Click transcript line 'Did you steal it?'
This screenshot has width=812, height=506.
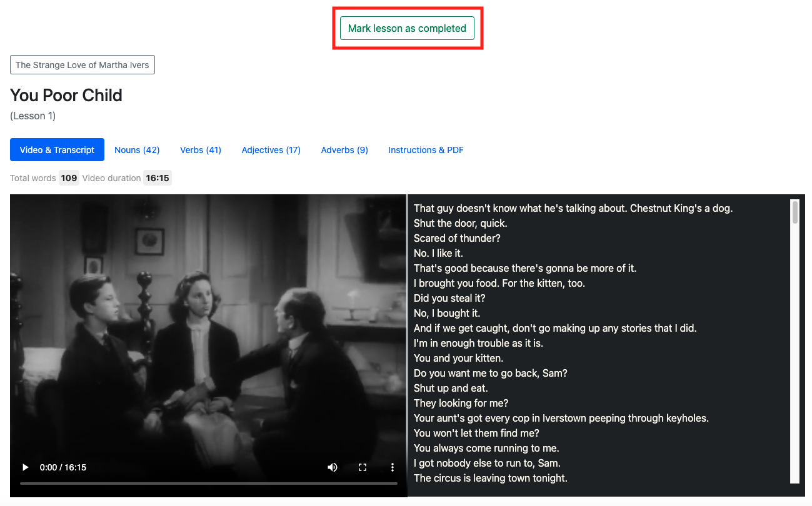449,299
